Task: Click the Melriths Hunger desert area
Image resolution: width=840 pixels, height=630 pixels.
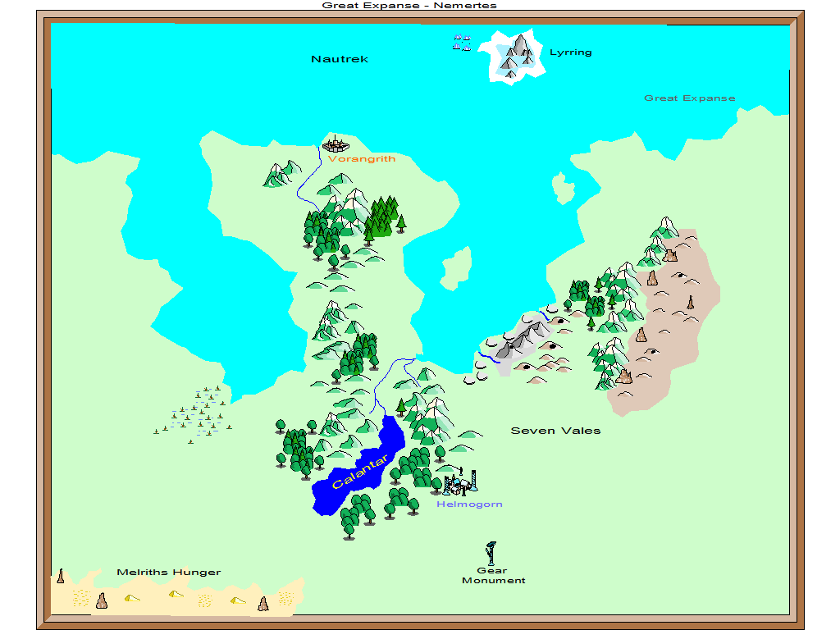Action: pyautogui.click(x=177, y=596)
